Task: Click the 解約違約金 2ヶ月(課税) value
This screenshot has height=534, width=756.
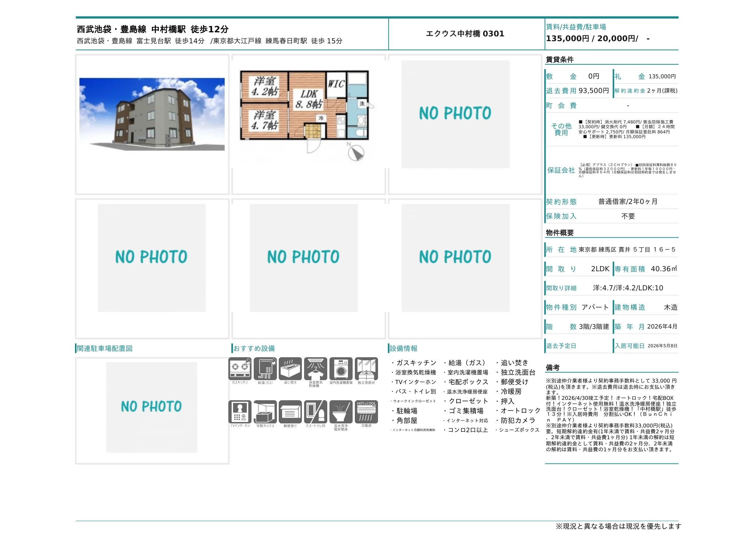Action: click(662, 91)
